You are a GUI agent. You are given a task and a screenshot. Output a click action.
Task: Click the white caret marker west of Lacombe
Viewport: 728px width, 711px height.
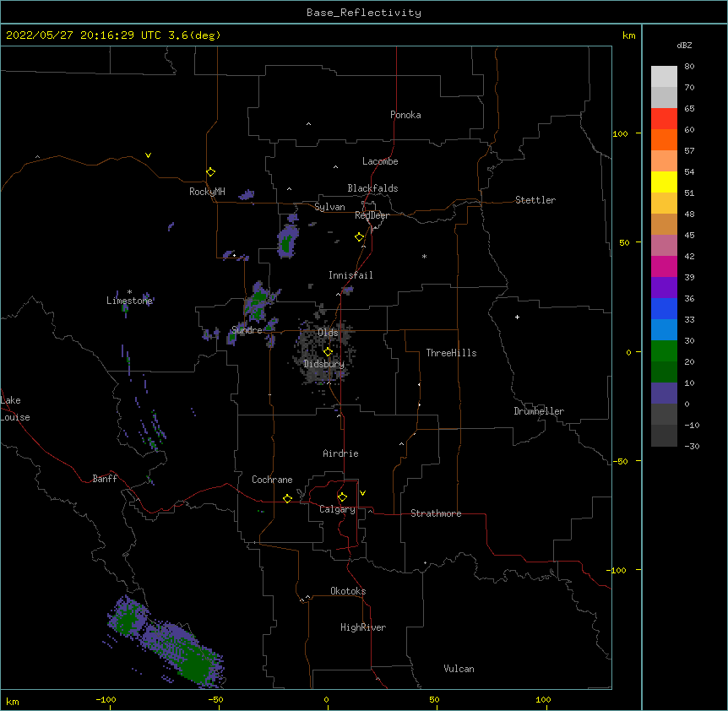coord(335,167)
